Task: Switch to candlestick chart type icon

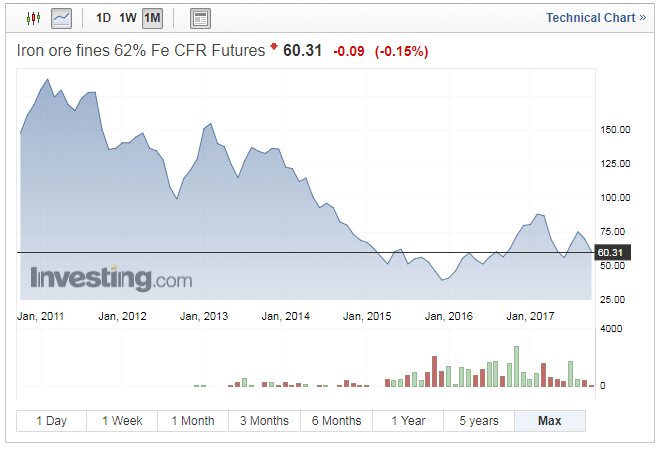Action: tap(33, 18)
